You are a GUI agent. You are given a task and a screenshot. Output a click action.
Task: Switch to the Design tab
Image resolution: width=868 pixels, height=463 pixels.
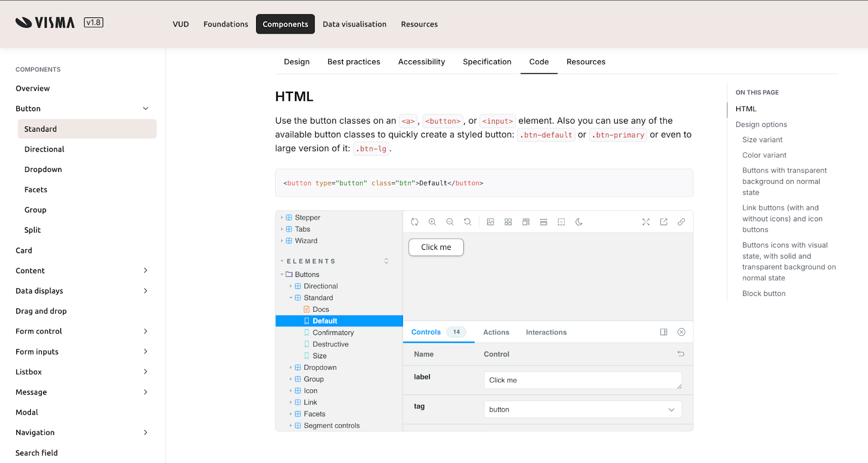tap(297, 62)
